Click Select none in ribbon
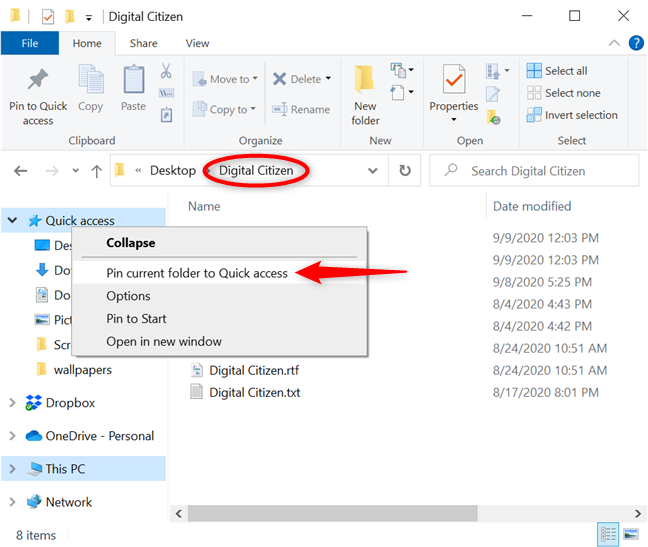 [x=563, y=93]
